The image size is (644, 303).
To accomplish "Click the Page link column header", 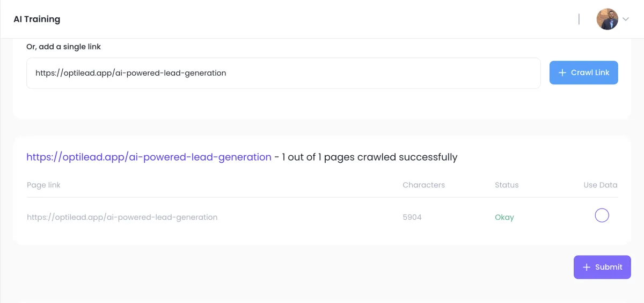I will click(x=43, y=185).
